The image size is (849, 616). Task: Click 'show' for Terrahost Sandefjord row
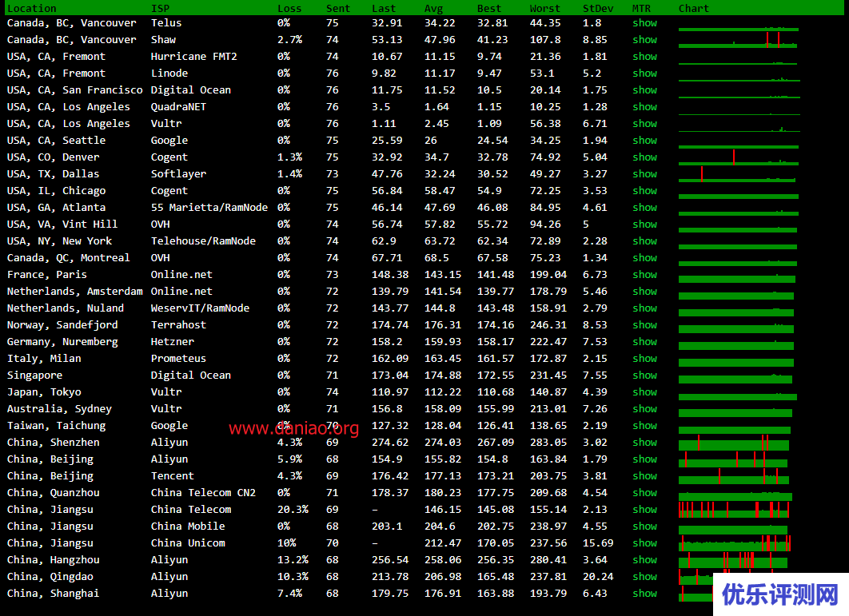644,325
